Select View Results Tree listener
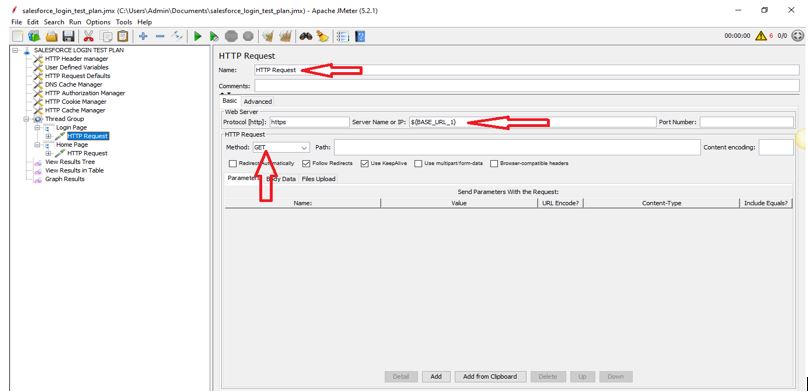The height and width of the screenshot is (392, 808). [70, 162]
